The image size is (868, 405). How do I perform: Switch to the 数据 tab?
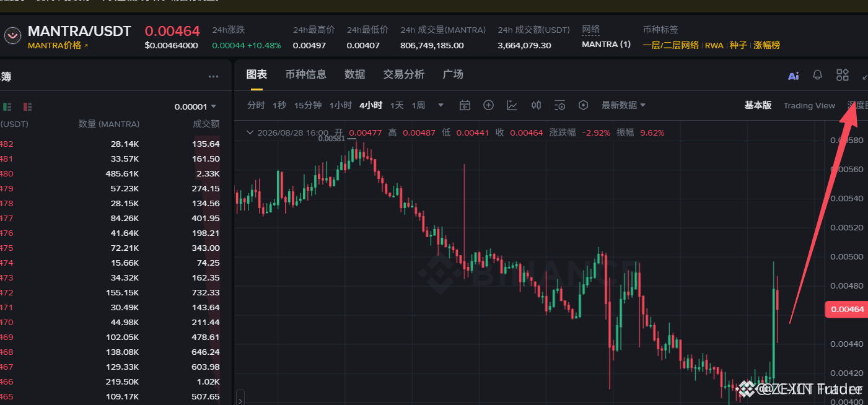(355, 74)
